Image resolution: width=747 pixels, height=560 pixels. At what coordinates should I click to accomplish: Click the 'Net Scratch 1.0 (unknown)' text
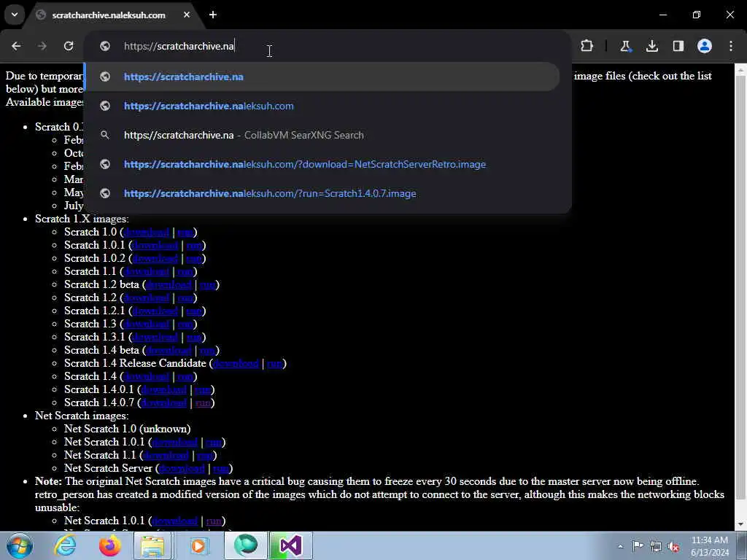127,429
